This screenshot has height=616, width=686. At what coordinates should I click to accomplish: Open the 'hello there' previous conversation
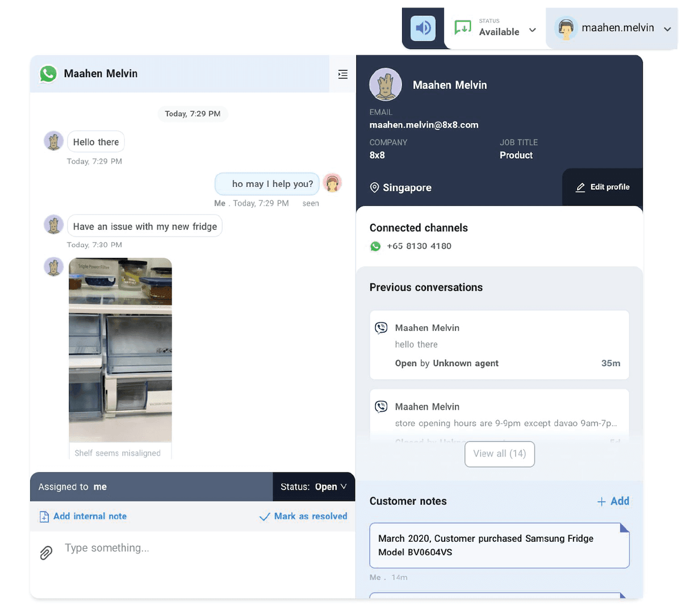499,345
